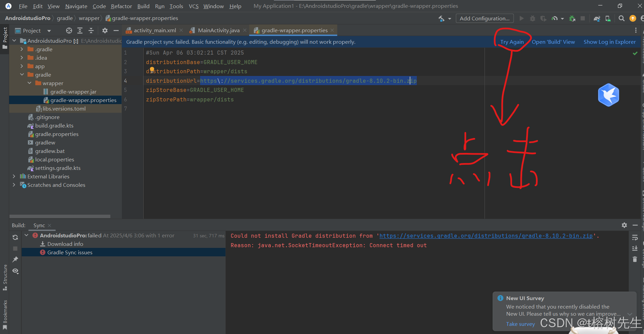Image resolution: width=644 pixels, height=334 pixels.
Task: Click Take survey link
Action: [x=520, y=324]
